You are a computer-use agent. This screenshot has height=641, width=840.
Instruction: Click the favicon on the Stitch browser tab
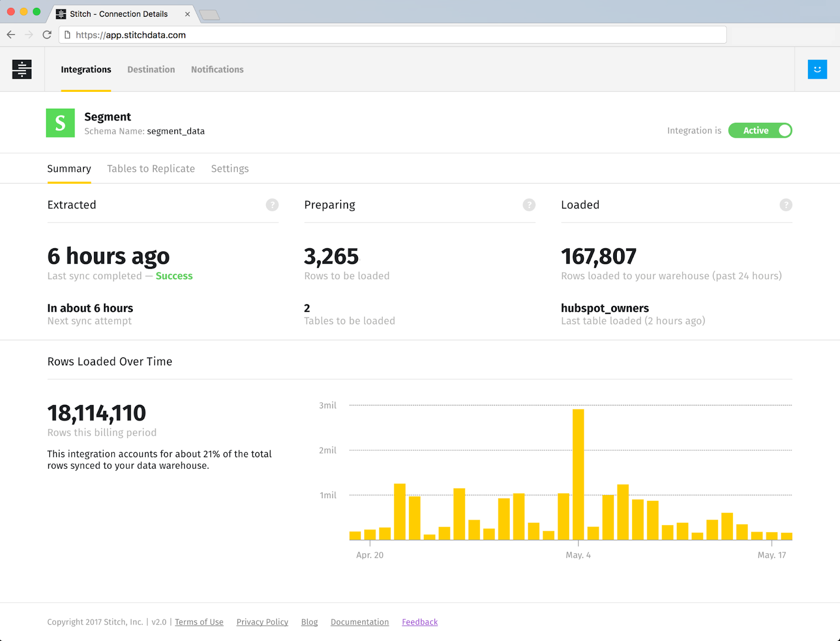click(60, 14)
